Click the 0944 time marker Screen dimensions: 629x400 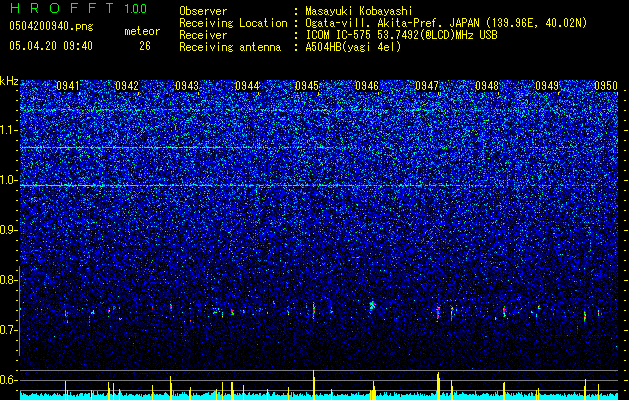247,86
